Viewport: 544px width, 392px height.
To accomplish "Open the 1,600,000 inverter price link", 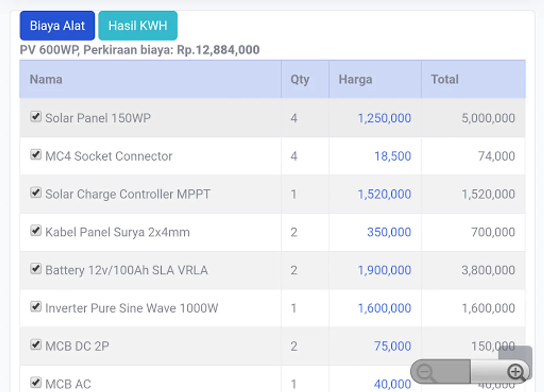I will (x=384, y=308).
